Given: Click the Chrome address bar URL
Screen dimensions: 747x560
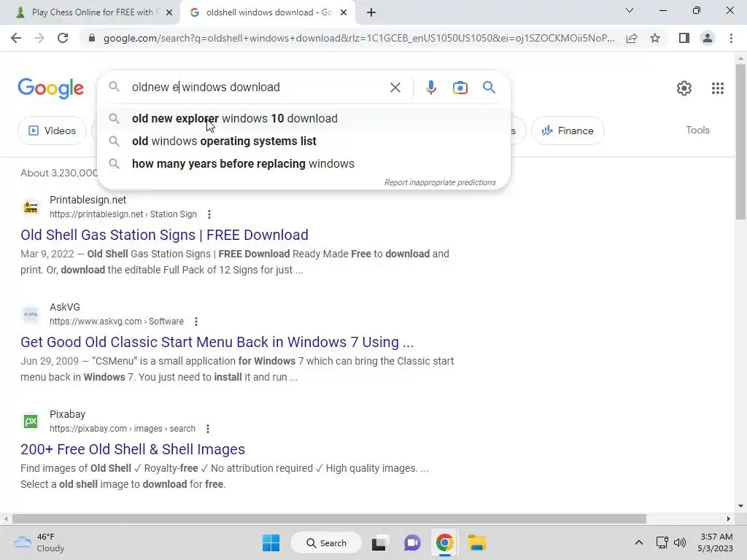Looking at the screenshot, I should (358, 38).
